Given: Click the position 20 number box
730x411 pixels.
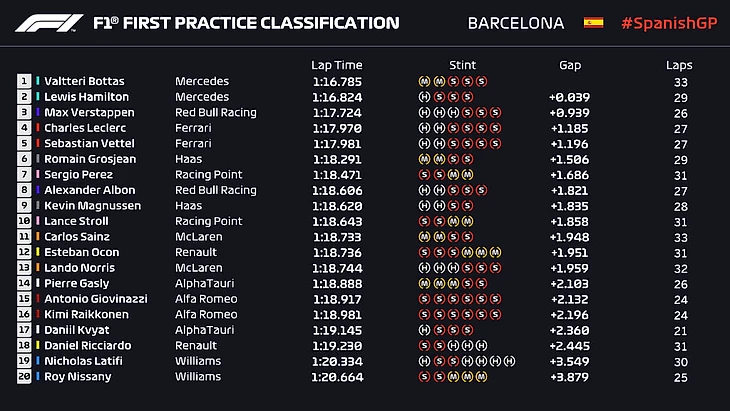Looking at the screenshot, I should tap(24, 376).
